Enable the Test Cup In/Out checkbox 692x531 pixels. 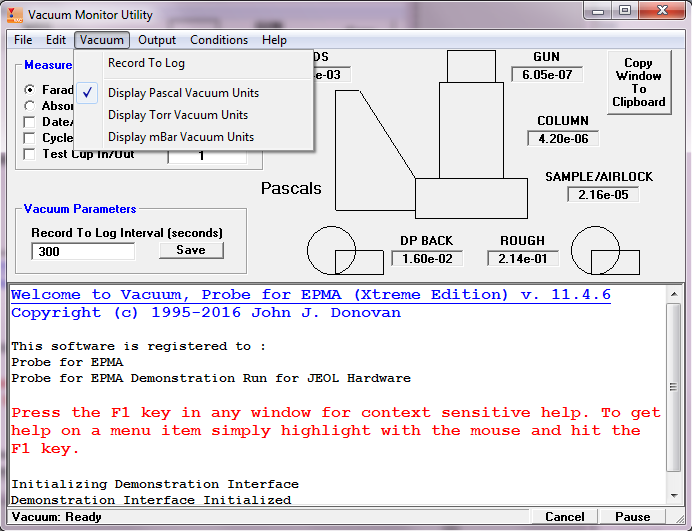[30, 154]
